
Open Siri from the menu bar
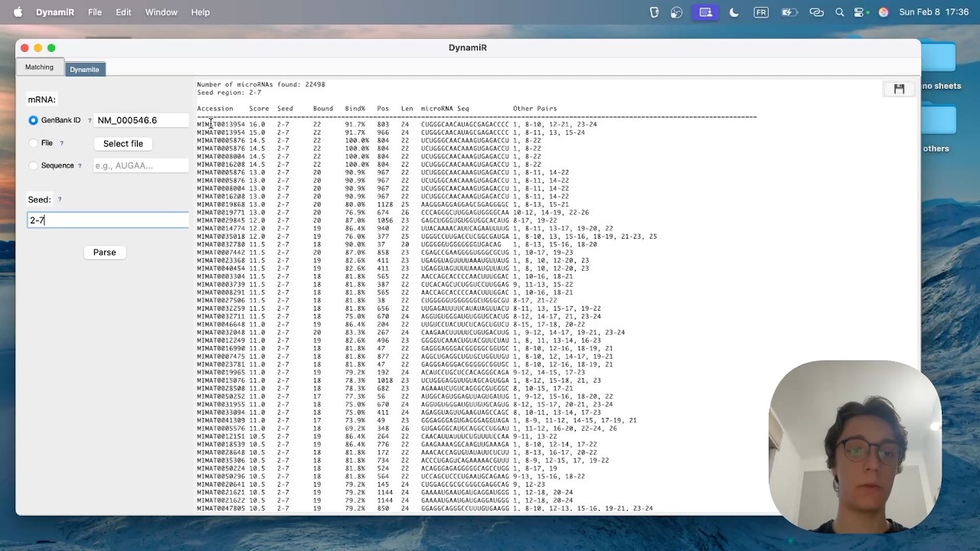tap(884, 12)
